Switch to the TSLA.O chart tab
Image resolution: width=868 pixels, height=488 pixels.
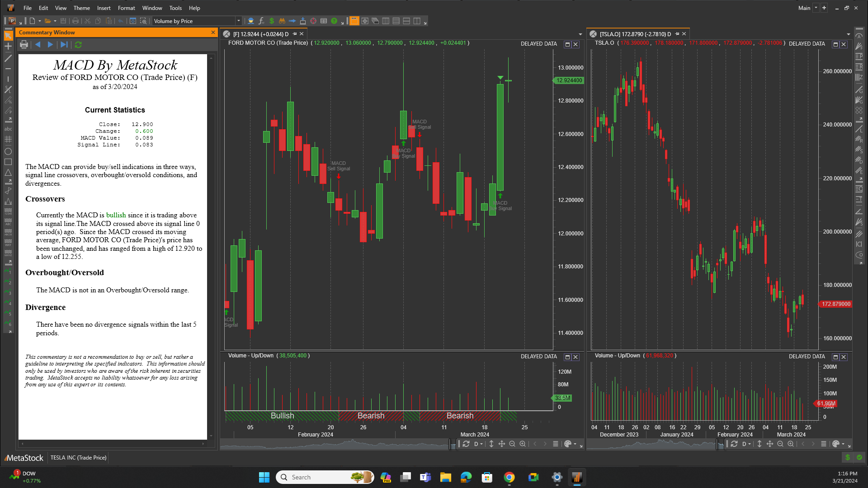pyautogui.click(x=635, y=34)
